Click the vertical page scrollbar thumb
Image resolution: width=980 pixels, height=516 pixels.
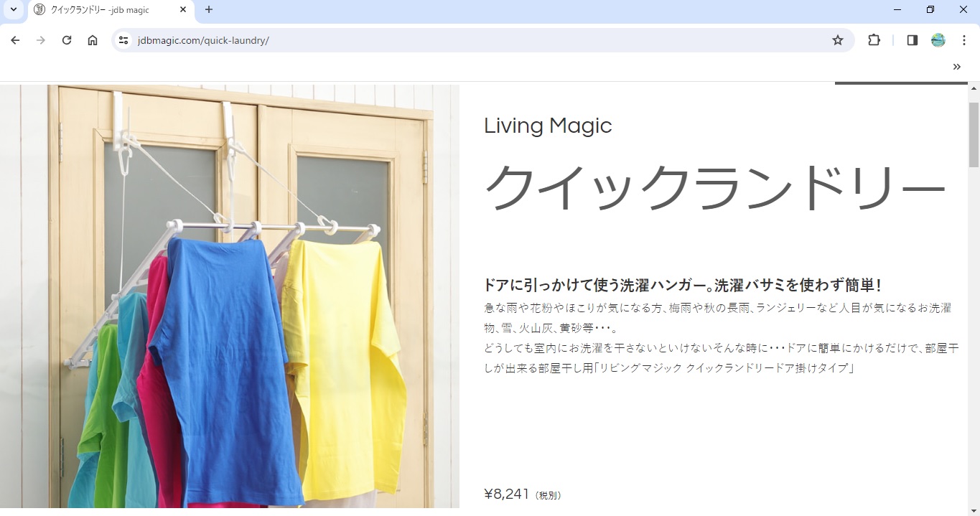[x=974, y=134]
